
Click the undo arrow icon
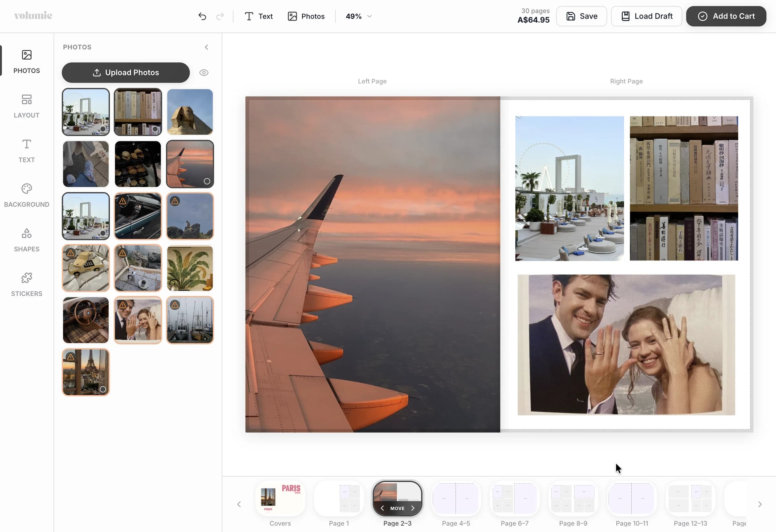click(202, 16)
